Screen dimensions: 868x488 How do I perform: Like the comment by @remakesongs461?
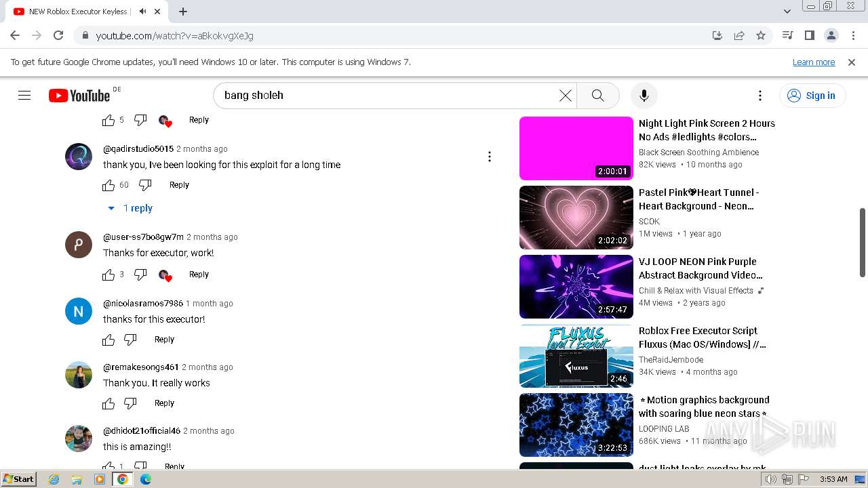[108, 403]
